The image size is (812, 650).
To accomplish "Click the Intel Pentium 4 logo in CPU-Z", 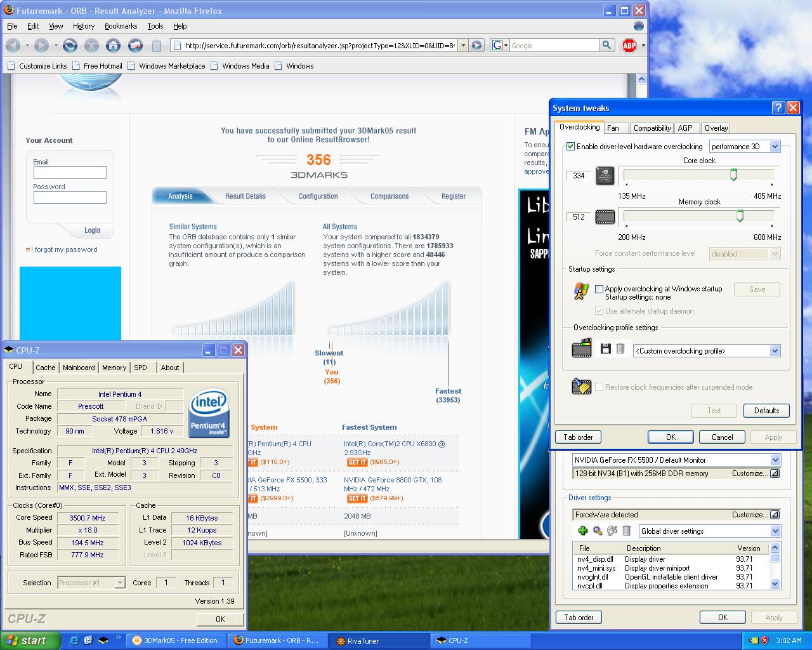I will (x=209, y=413).
